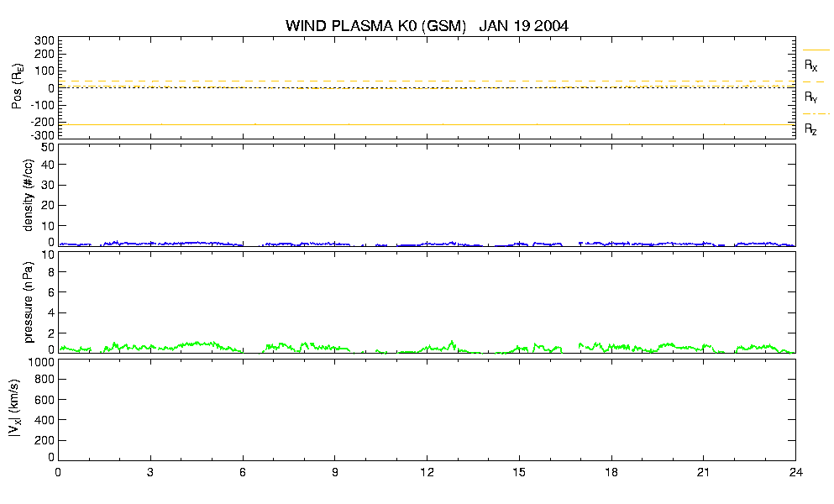Select the RZ legend label

tap(810, 129)
